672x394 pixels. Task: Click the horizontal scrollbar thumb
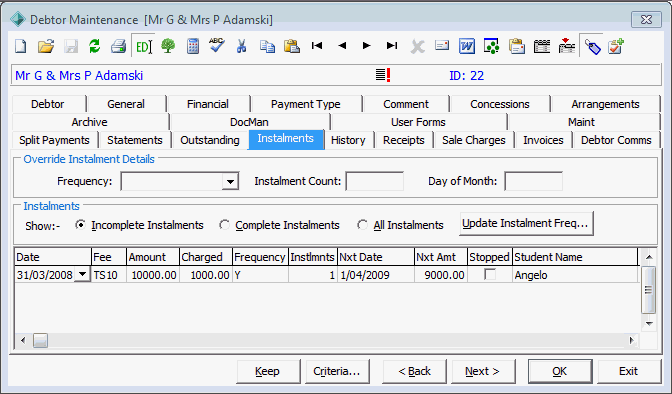tap(40, 340)
